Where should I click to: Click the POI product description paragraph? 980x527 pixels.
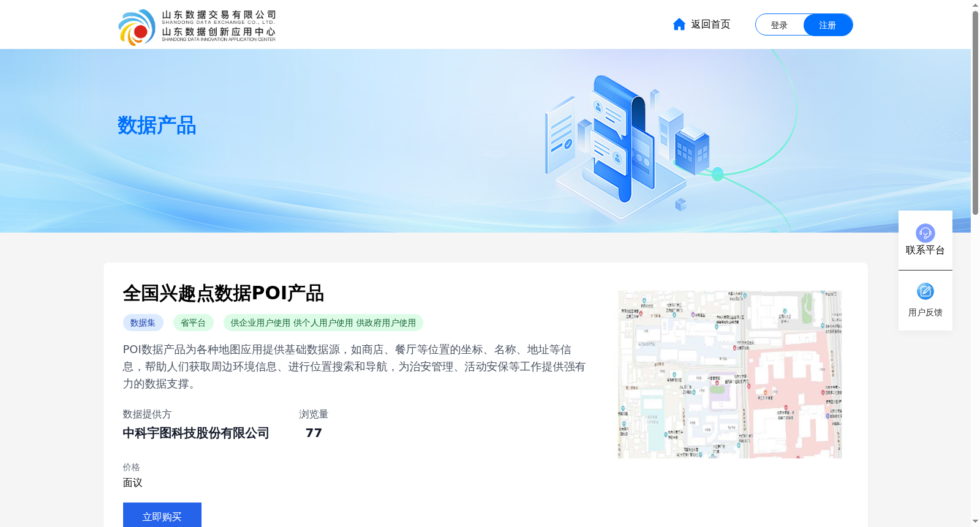point(354,367)
